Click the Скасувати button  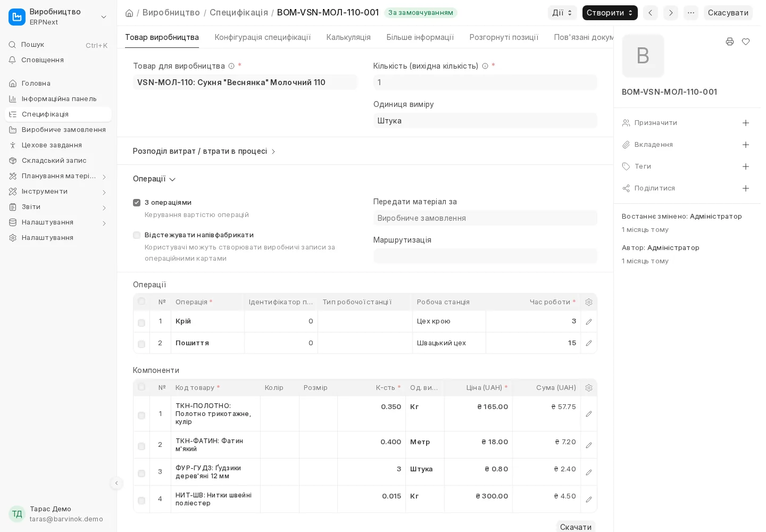pyautogui.click(x=728, y=13)
